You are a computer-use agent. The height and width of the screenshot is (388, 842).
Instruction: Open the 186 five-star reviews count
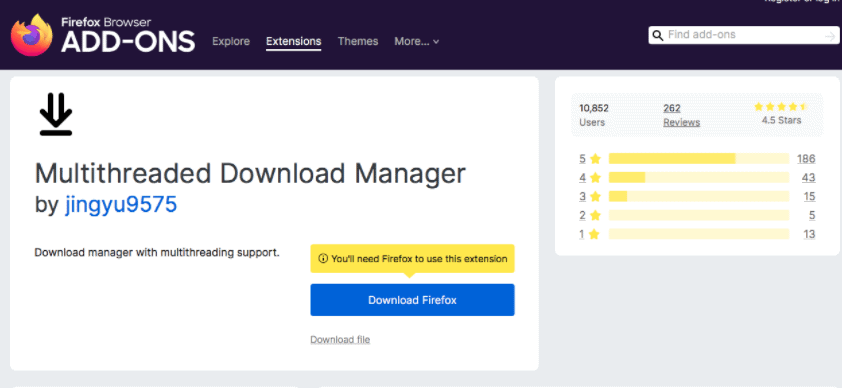point(806,158)
